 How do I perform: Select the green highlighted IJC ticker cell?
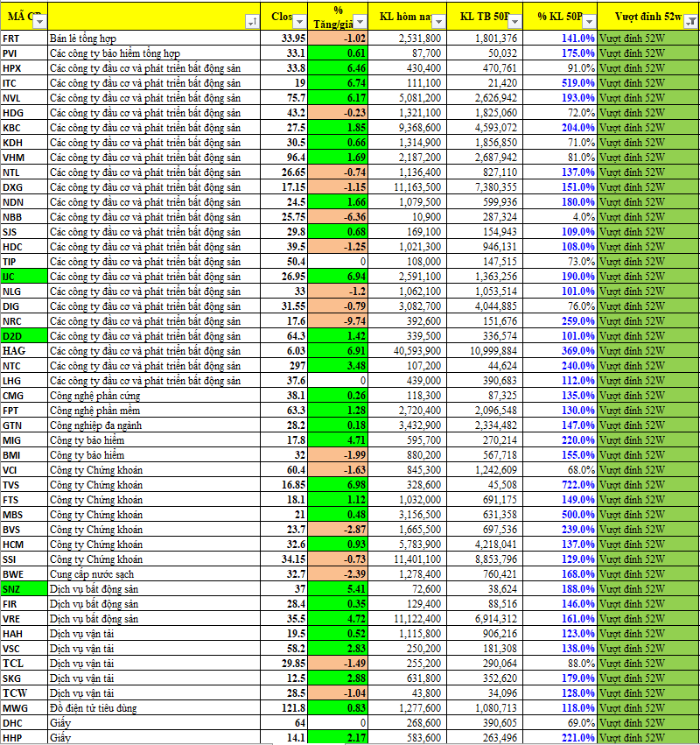pos(24,276)
